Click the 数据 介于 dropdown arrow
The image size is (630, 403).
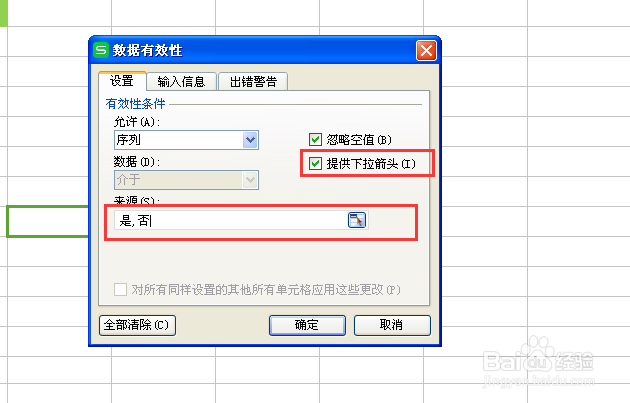pyautogui.click(x=250, y=180)
